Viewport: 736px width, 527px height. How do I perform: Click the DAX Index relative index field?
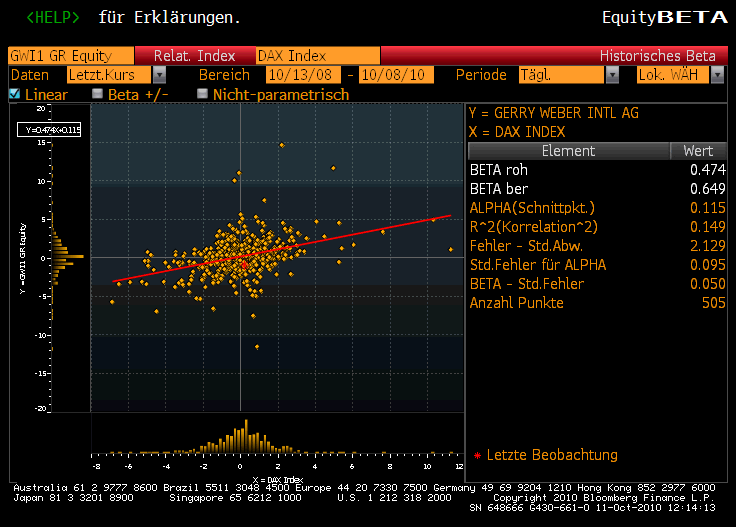(317, 56)
